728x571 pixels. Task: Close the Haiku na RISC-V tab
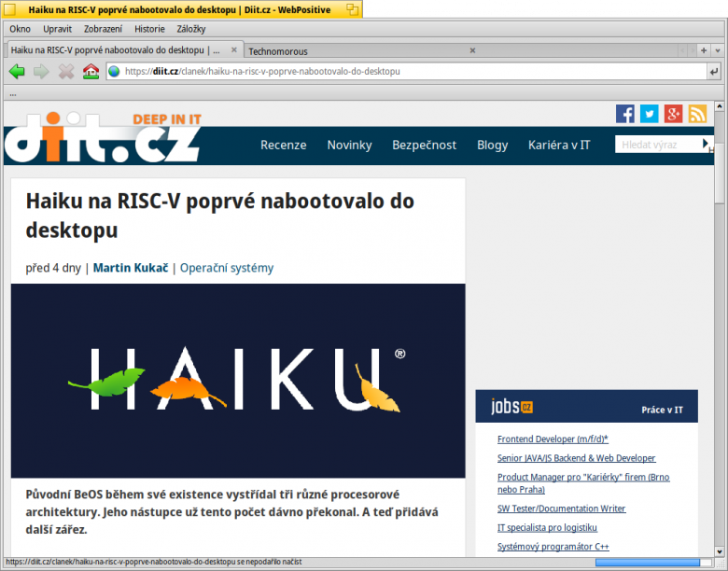coord(234,49)
